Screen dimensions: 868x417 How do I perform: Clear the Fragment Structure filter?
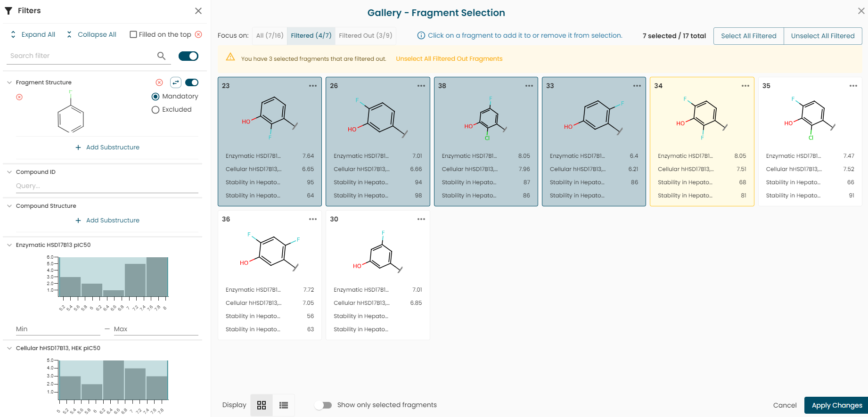pos(159,82)
